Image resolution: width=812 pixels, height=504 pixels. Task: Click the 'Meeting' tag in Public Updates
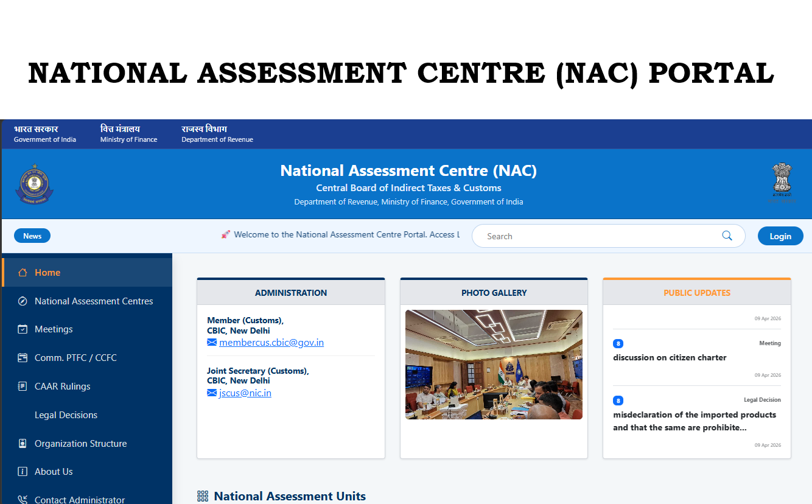pyautogui.click(x=770, y=343)
